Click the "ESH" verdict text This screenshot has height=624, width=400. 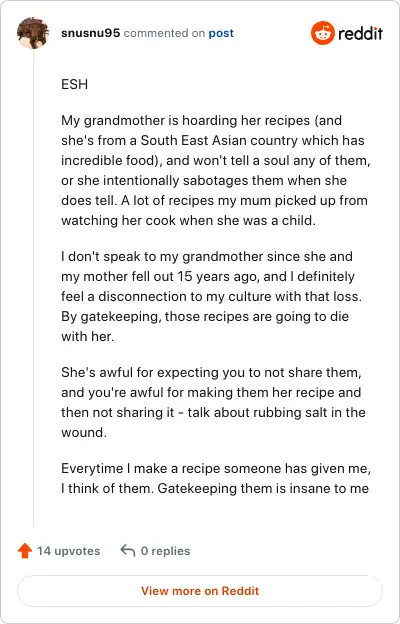pyautogui.click(x=74, y=84)
